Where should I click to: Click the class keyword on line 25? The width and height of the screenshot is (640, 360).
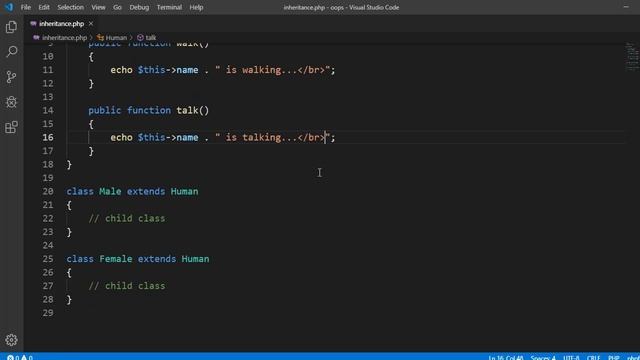point(80,259)
